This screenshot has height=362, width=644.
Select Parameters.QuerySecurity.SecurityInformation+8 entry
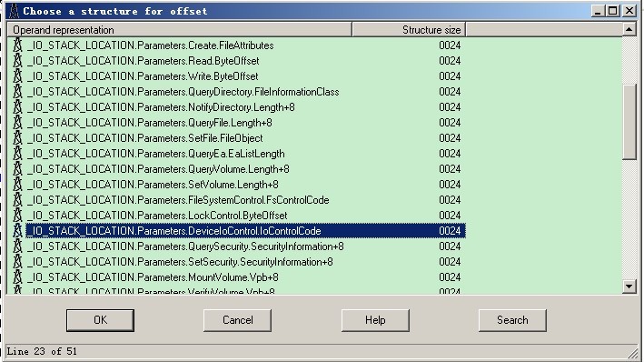point(185,246)
